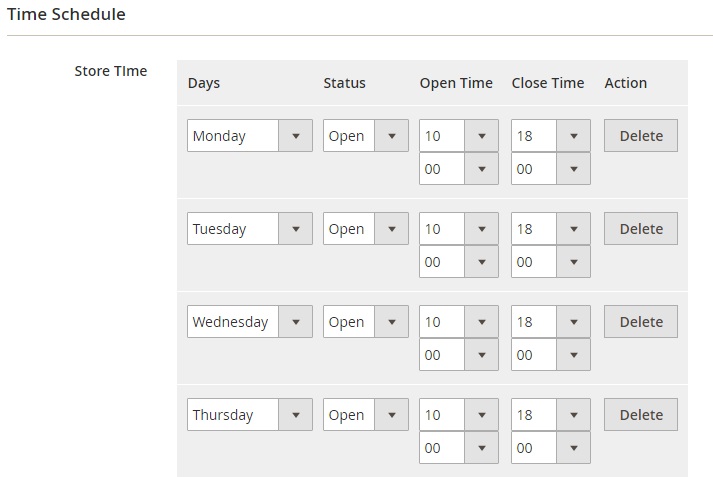Screen dimensions: 713x477
Task: Change Thursday's Open status dropdown
Action: (366, 414)
